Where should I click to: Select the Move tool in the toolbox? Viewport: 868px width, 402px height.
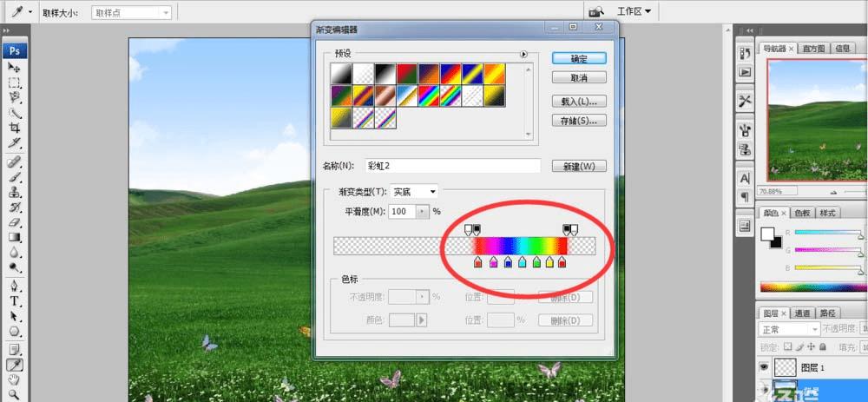coord(15,68)
